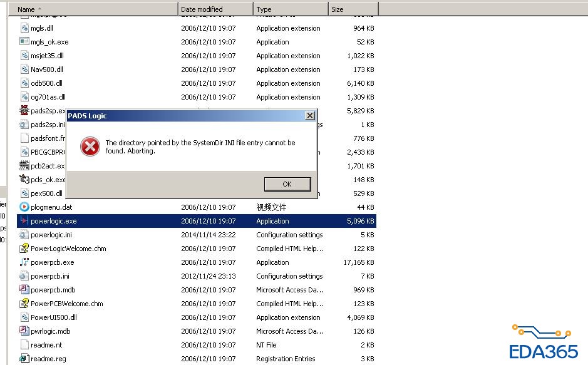588x365 pixels.
Task: Select the msjet35.dll file icon
Action: click(24, 56)
